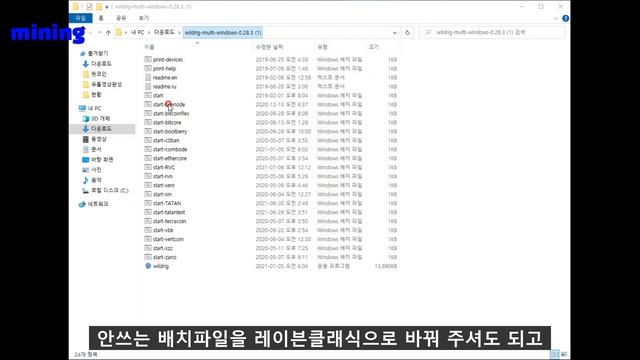Open the address bar history dropdown
Screen dimensions: 640x360
[x=394, y=33]
